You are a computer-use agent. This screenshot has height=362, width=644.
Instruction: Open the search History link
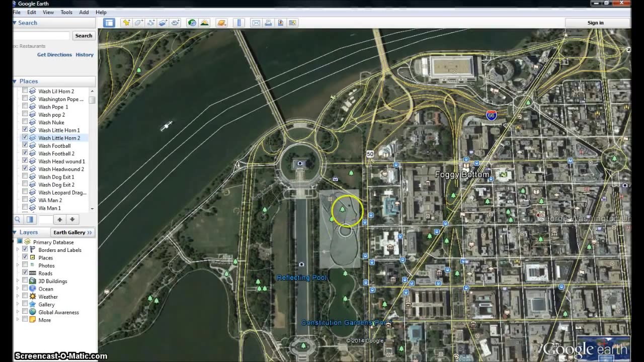[85, 55]
